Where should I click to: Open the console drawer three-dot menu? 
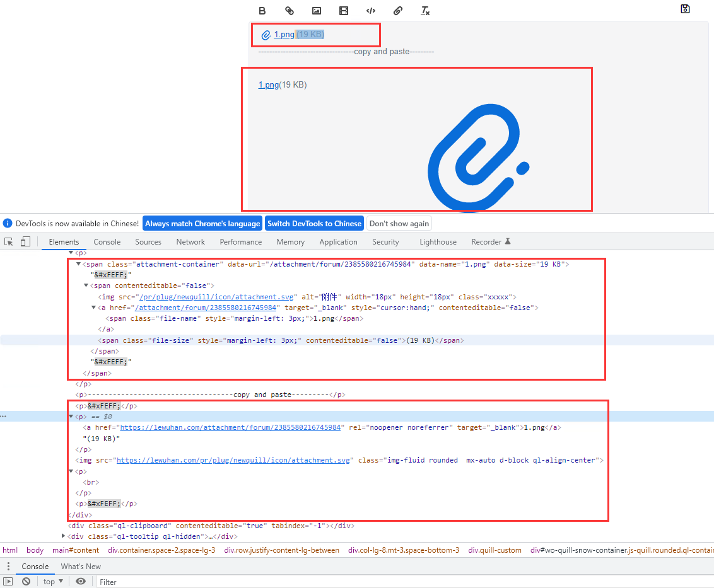(8, 566)
